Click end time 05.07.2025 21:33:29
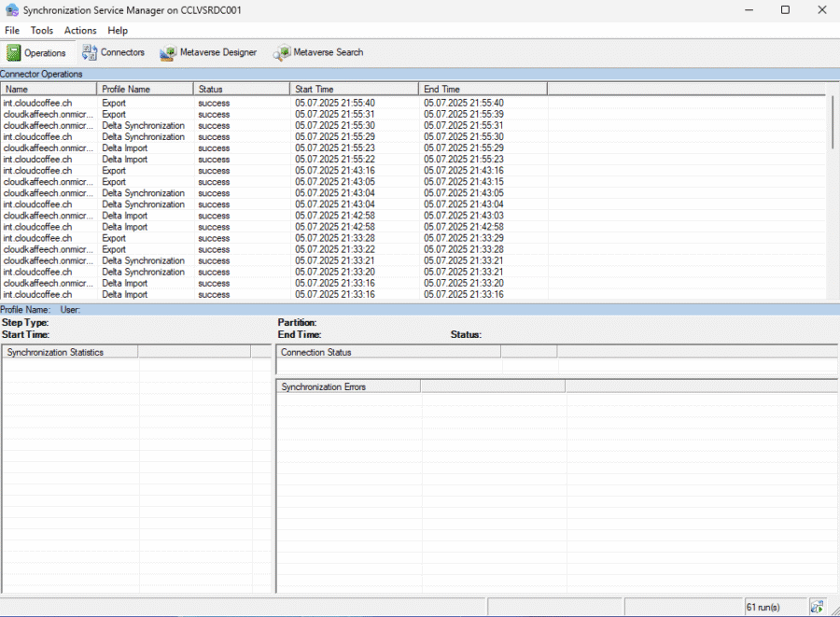The width and height of the screenshot is (840, 617). coord(464,238)
